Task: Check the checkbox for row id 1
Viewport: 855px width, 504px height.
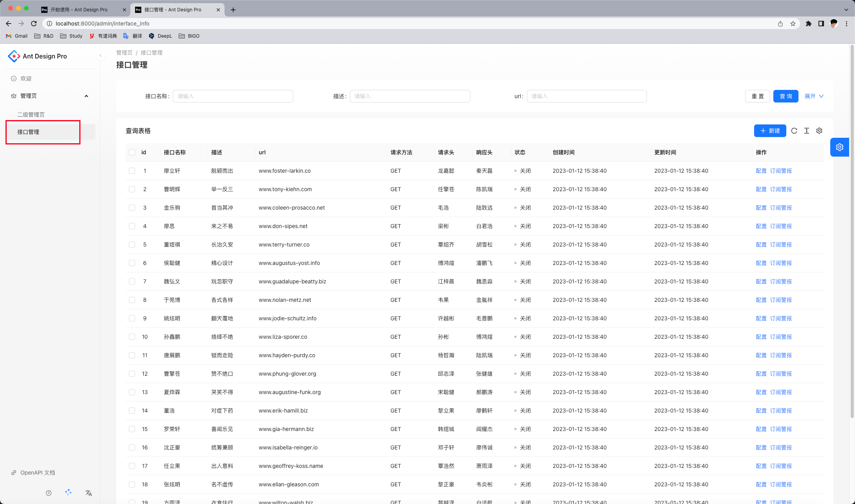Action: coord(132,171)
